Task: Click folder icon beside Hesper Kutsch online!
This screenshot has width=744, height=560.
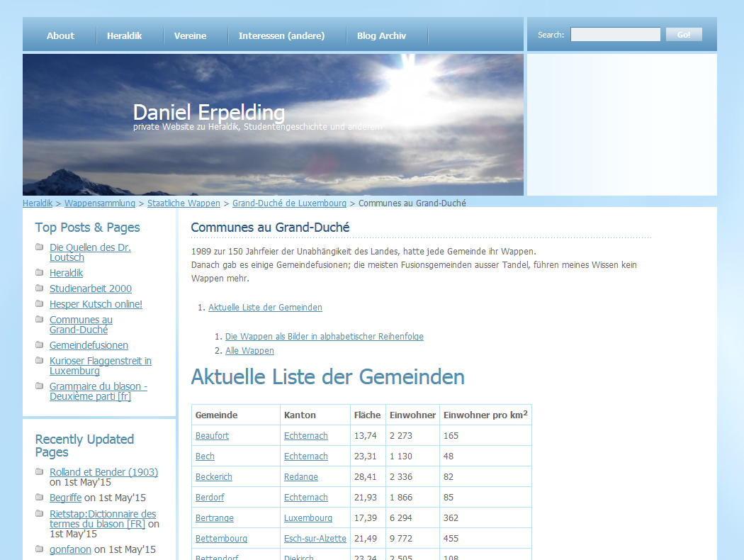Action: point(40,304)
